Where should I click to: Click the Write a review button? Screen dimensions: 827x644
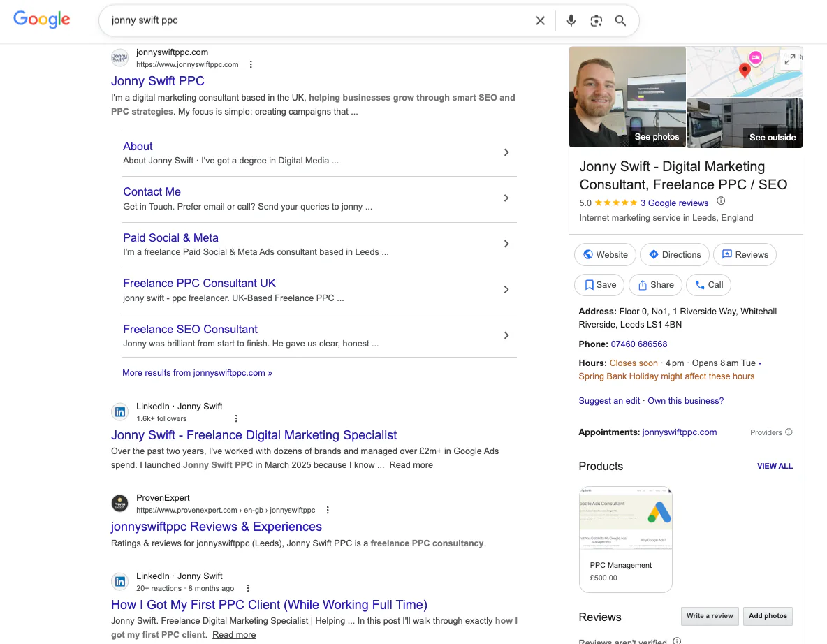click(710, 616)
